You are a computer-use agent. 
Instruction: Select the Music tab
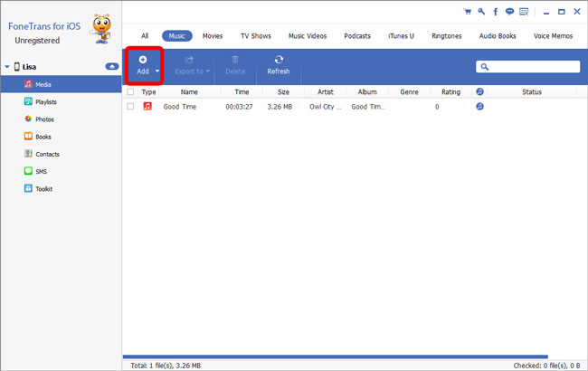(x=177, y=36)
